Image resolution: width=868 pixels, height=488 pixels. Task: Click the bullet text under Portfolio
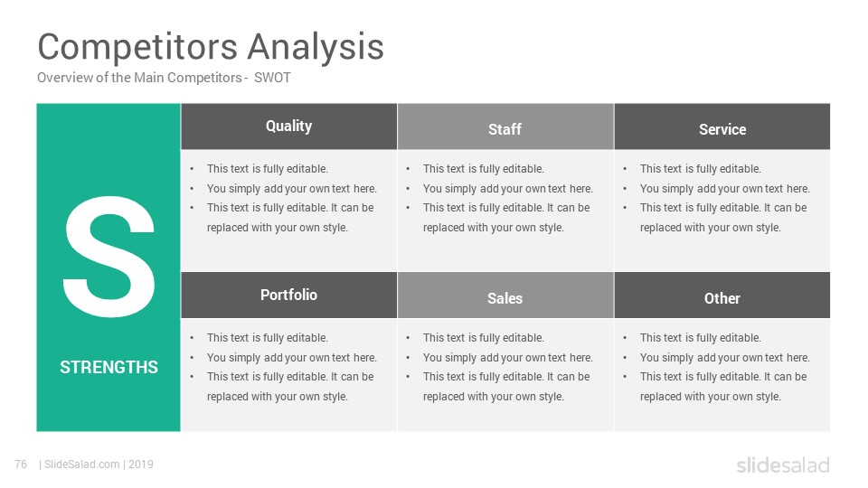coord(283,367)
